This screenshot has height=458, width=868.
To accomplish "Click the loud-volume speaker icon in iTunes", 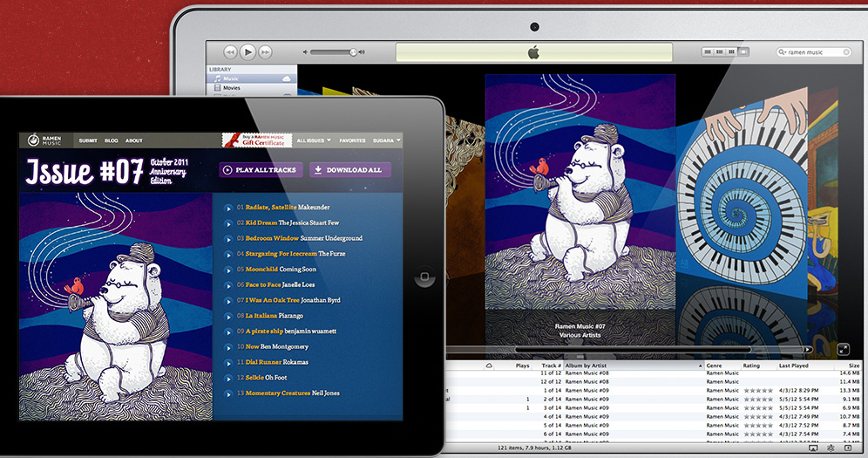I will pos(362,52).
